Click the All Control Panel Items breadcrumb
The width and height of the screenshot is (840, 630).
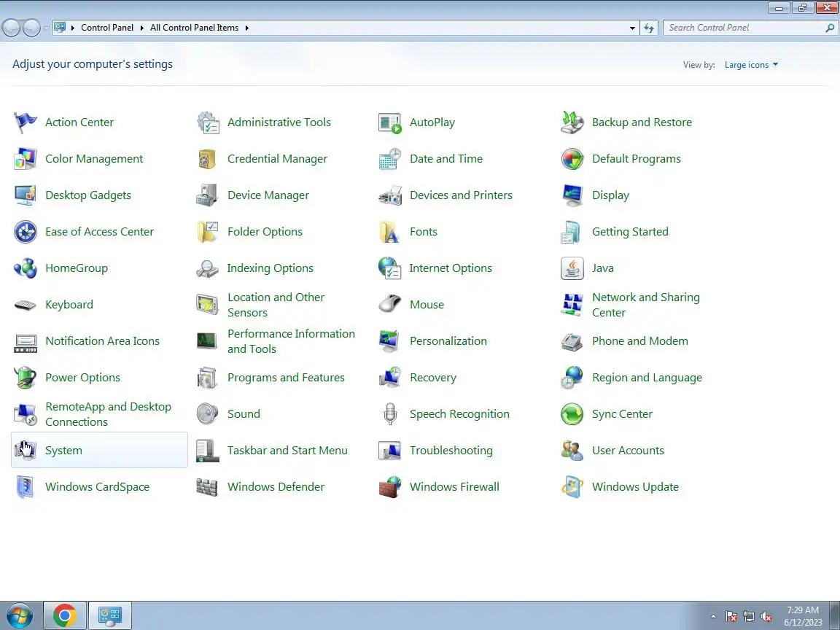tap(194, 28)
